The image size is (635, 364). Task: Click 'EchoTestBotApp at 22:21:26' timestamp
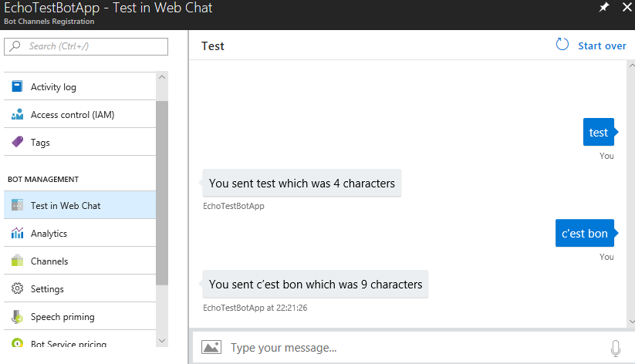click(255, 308)
